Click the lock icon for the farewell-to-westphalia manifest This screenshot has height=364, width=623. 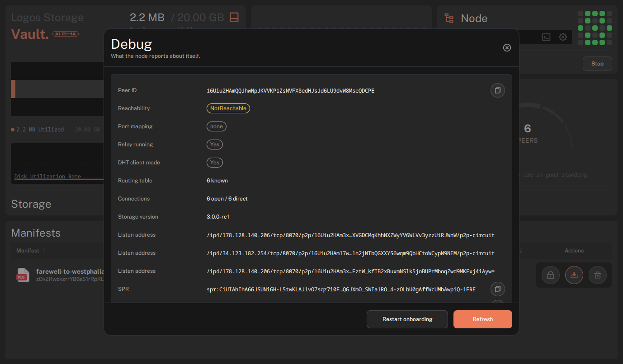tap(551, 275)
